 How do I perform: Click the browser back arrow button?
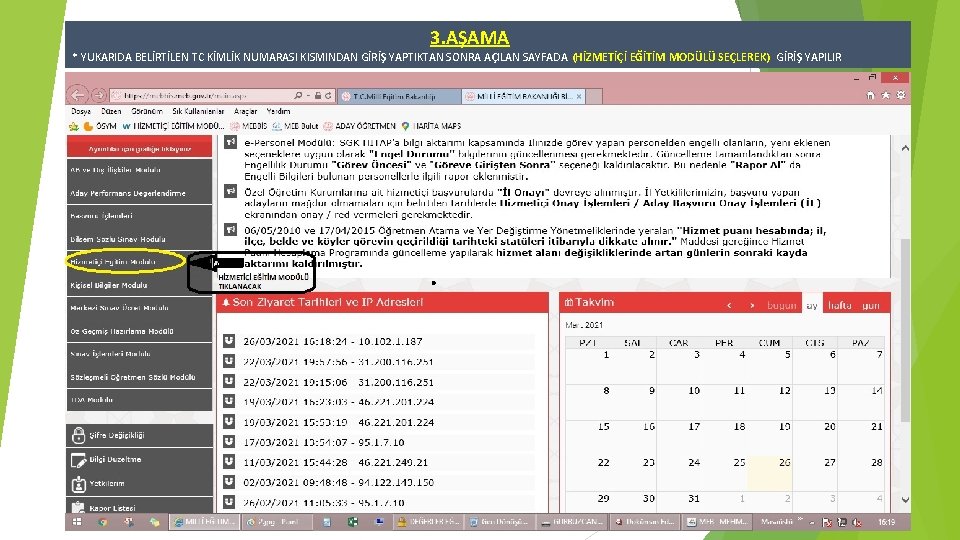coord(78,96)
